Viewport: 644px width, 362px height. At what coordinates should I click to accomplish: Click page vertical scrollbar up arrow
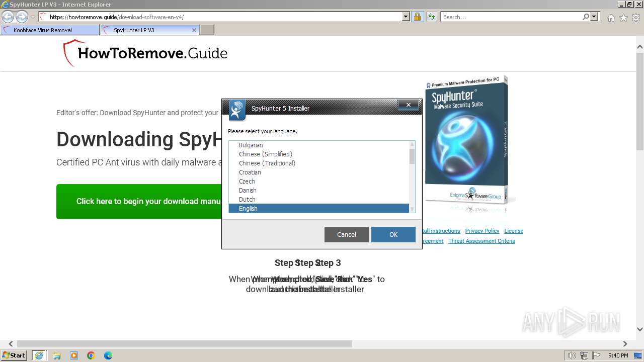click(x=640, y=47)
